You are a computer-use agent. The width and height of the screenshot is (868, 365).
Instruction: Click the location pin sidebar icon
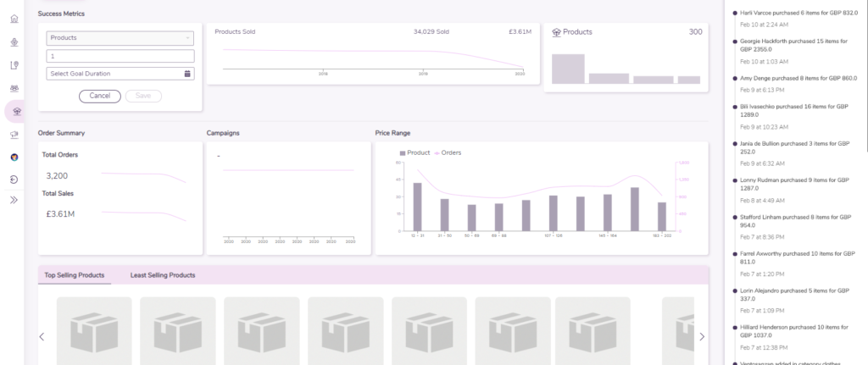pyautogui.click(x=14, y=65)
